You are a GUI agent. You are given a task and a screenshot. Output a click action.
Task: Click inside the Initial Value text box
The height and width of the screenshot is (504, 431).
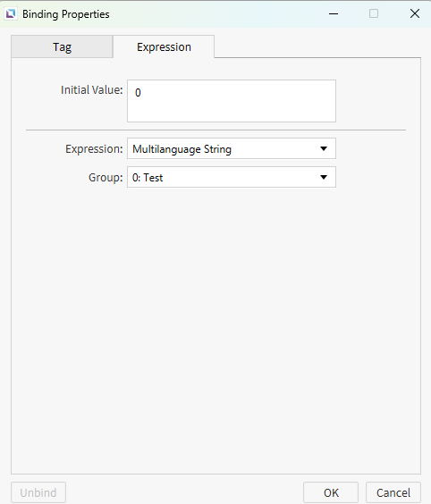click(232, 101)
